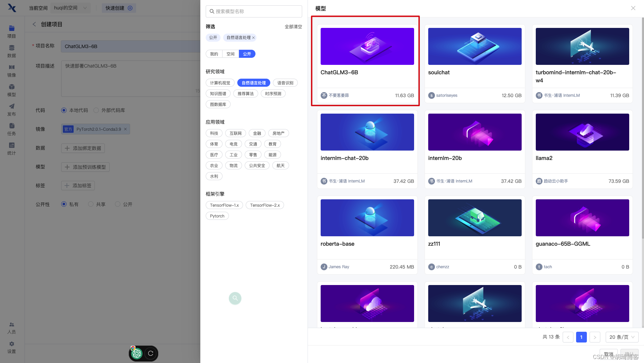Click the 添加绑定数据 button
Viewport: 644px width, 363px height.
[x=83, y=148]
